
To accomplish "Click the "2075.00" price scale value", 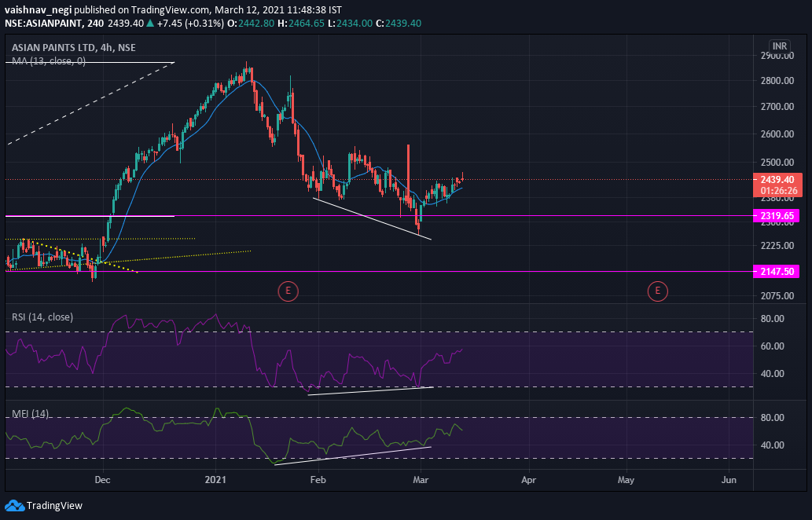I will [x=777, y=296].
